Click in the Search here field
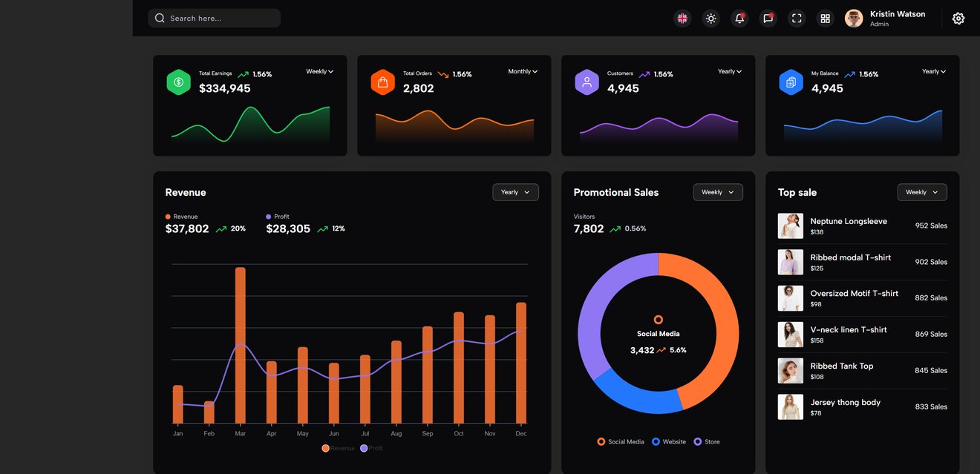980x474 pixels. click(x=215, y=18)
